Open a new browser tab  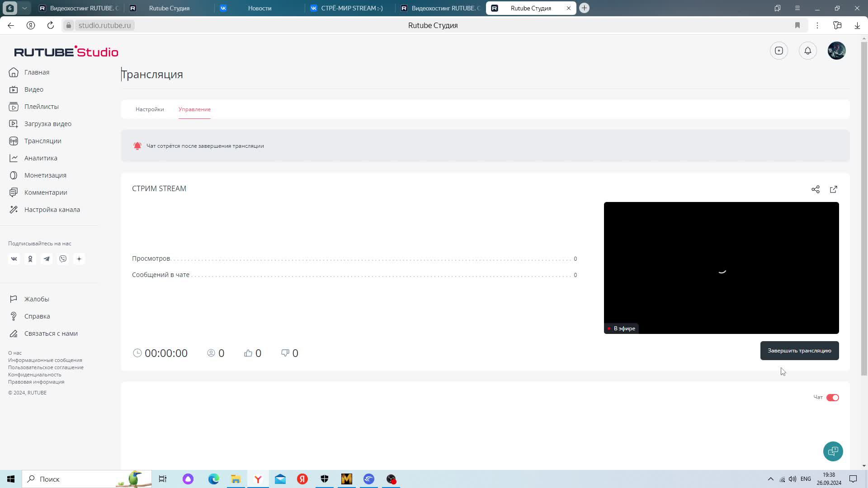[x=584, y=8]
